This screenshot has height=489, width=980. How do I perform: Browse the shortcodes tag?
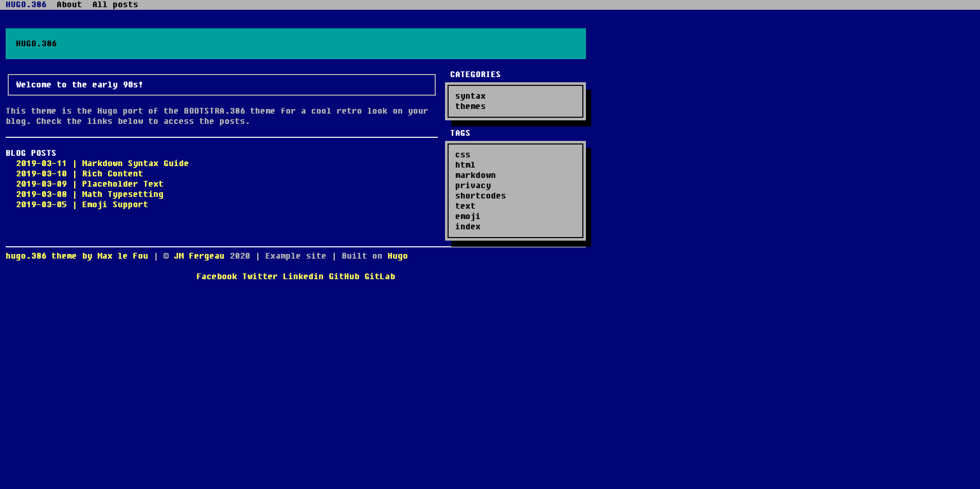click(x=480, y=196)
